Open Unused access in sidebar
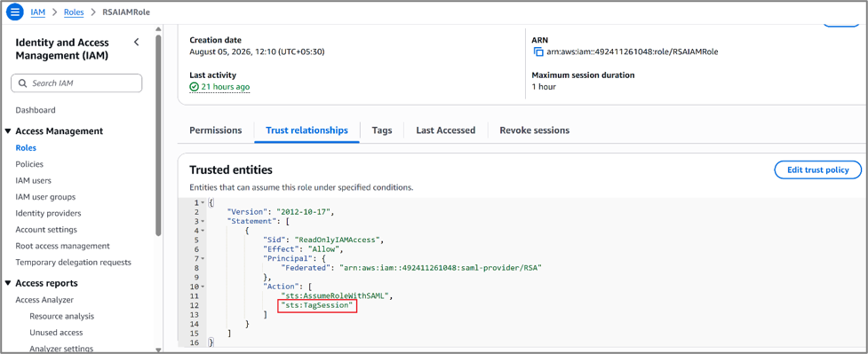This screenshot has height=354, width=868. coord(56,333)
